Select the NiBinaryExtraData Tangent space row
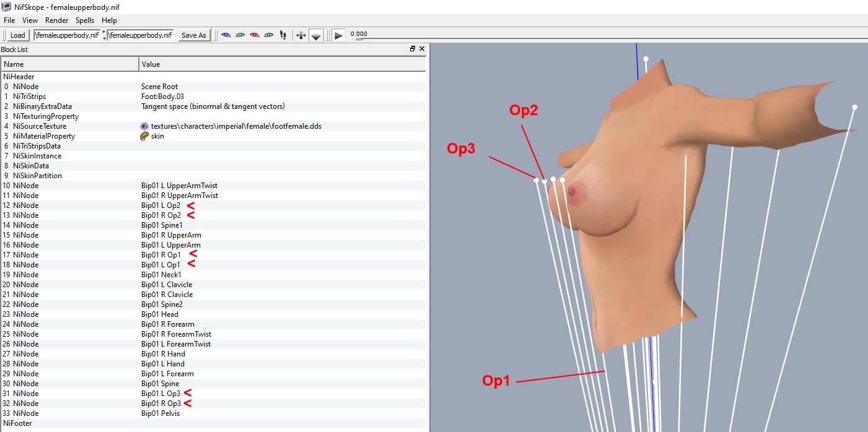Screen dimensions: 868x432 point(213,106)
